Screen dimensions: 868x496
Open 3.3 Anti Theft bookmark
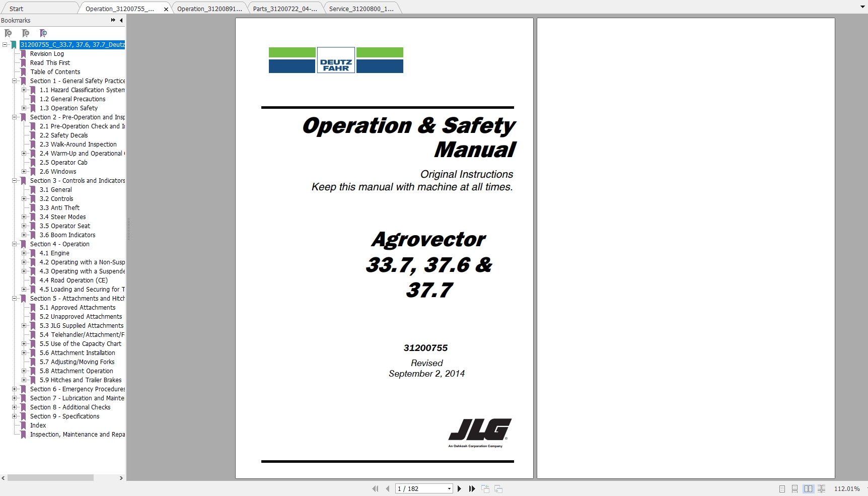[x=59, y=207]
